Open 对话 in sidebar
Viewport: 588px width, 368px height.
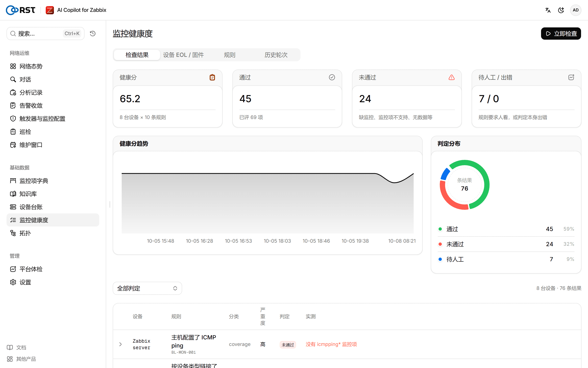pyautogui.click(x=53, y=79)
